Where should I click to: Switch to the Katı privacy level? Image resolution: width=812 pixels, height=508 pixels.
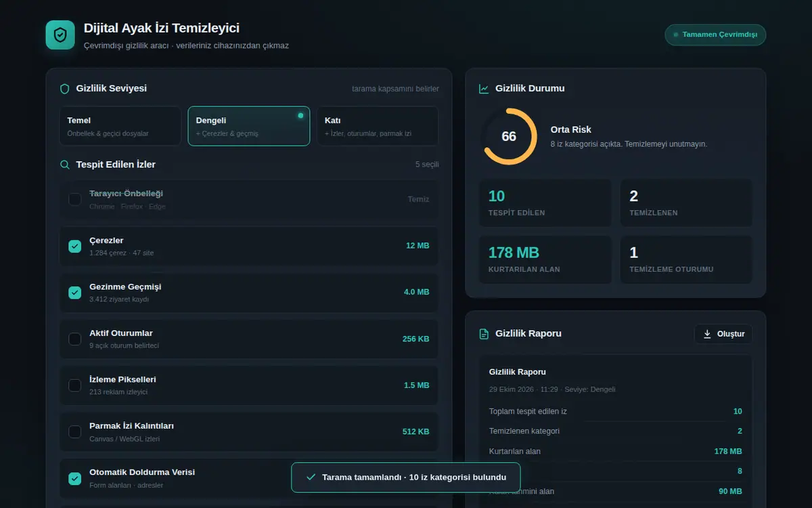click(378, 126)
